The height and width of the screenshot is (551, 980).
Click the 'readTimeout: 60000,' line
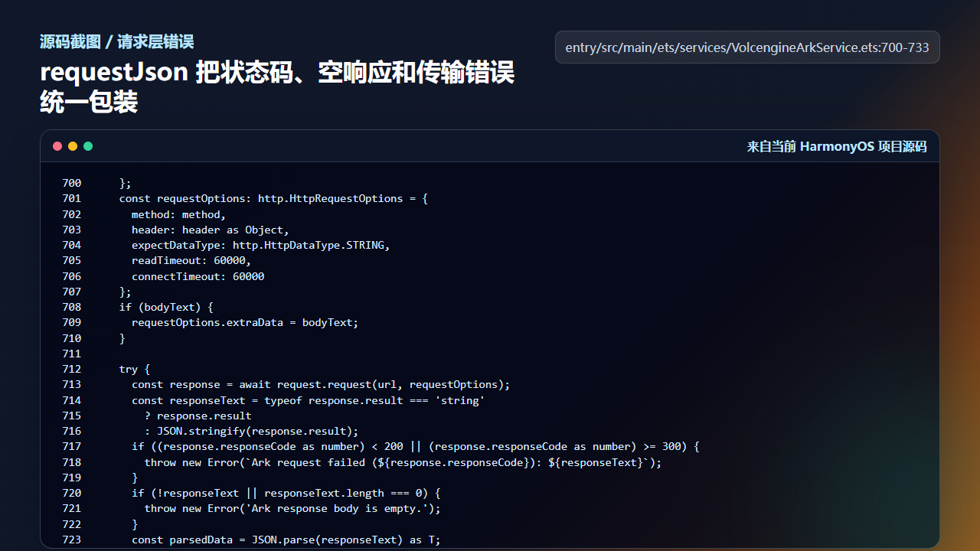pyautogui.click(x=191, y=260)
